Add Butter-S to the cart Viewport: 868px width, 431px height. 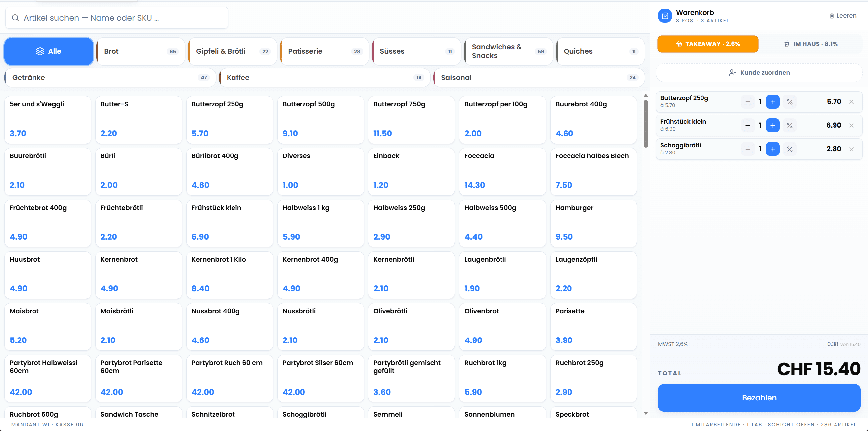click(139, 120)
